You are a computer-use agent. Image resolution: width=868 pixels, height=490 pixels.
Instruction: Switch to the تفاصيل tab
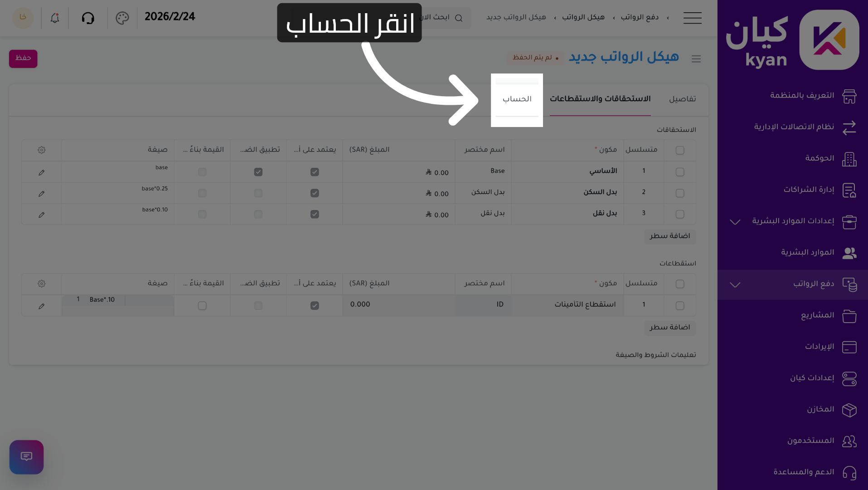[x=682, y=99]
